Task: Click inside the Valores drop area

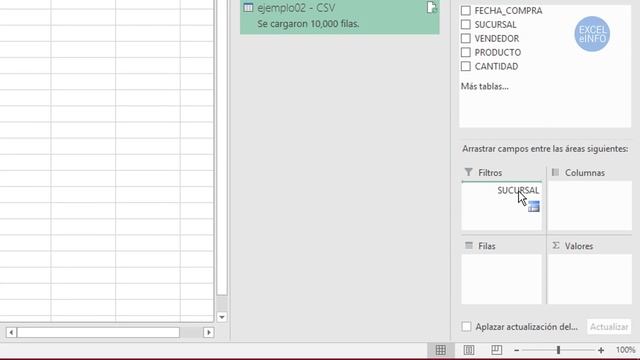Action: 589,280
